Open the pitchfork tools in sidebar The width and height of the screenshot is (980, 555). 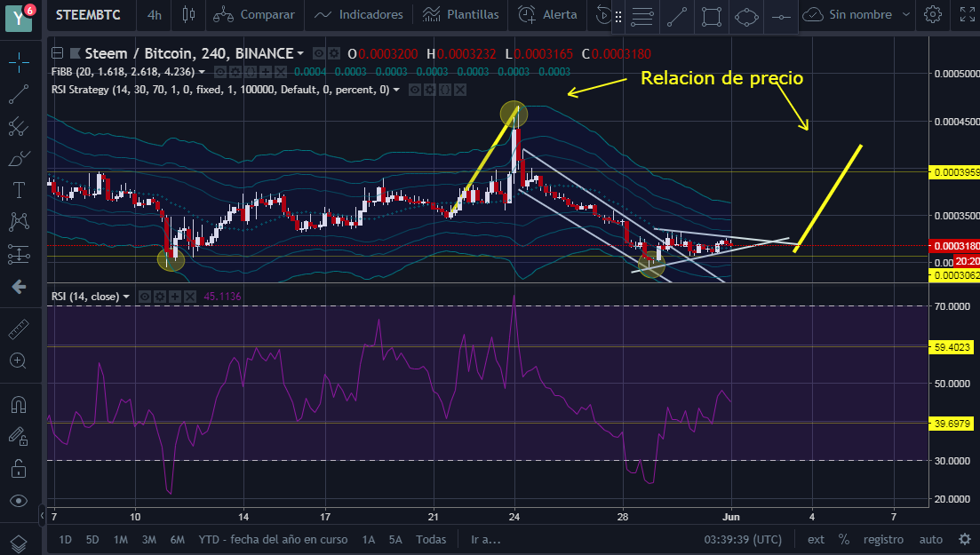pos(19,126)
